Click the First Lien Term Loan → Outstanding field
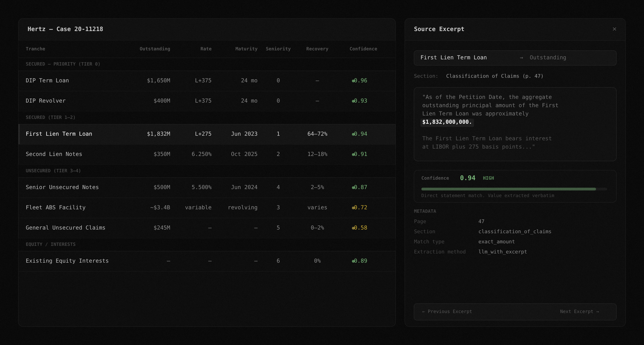644x345 pixels. pos(515,58)
